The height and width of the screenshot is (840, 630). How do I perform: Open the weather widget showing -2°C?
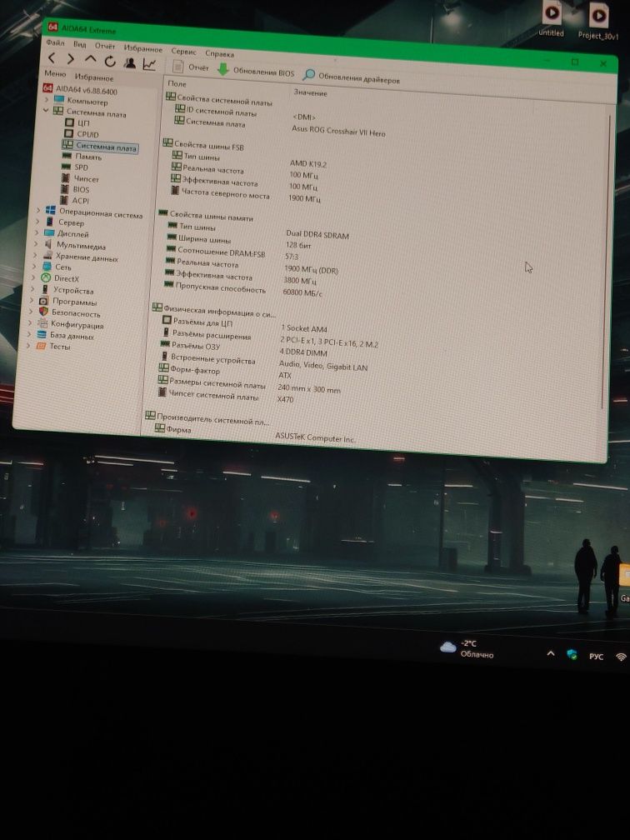[x=467, y=648]
